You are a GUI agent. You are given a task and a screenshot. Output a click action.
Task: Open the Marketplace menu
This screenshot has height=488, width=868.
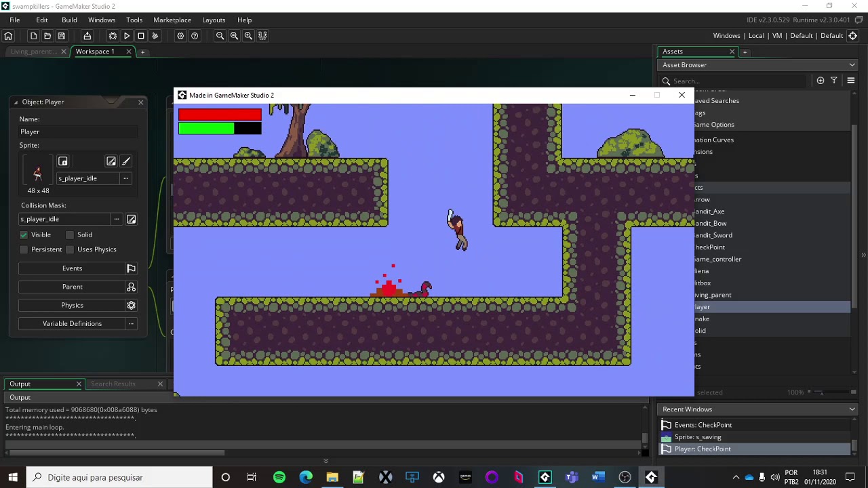[172, 20]
